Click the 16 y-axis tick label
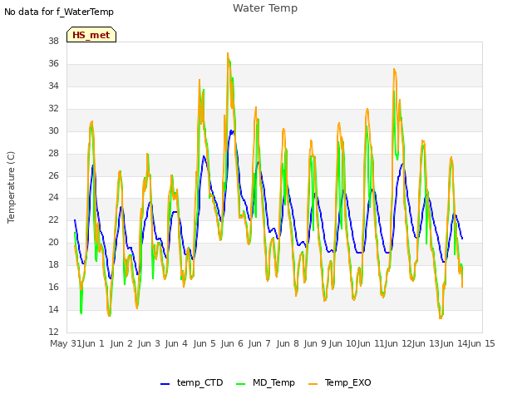Screen dimensions: 532x399 (53, 287)
